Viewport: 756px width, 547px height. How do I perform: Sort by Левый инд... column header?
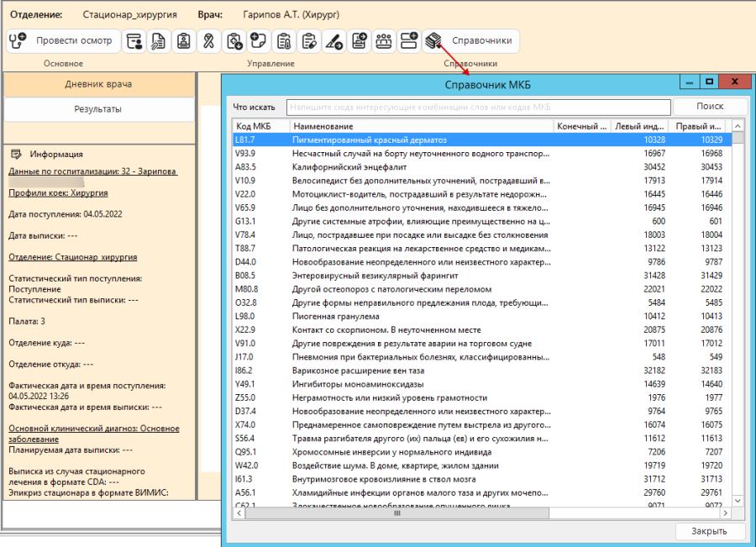click(x=639, y=126)
